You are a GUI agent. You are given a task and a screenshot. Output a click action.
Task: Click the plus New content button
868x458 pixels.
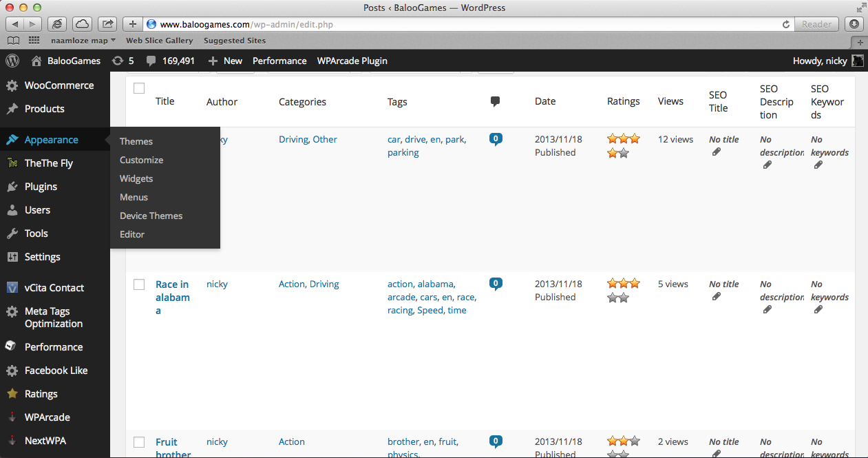tap(225, 61)
